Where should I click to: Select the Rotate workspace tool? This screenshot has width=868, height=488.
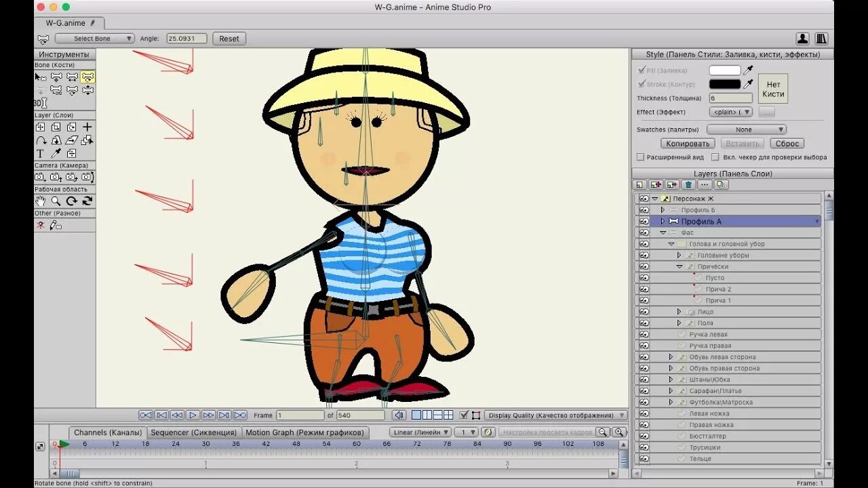(72, 201)
